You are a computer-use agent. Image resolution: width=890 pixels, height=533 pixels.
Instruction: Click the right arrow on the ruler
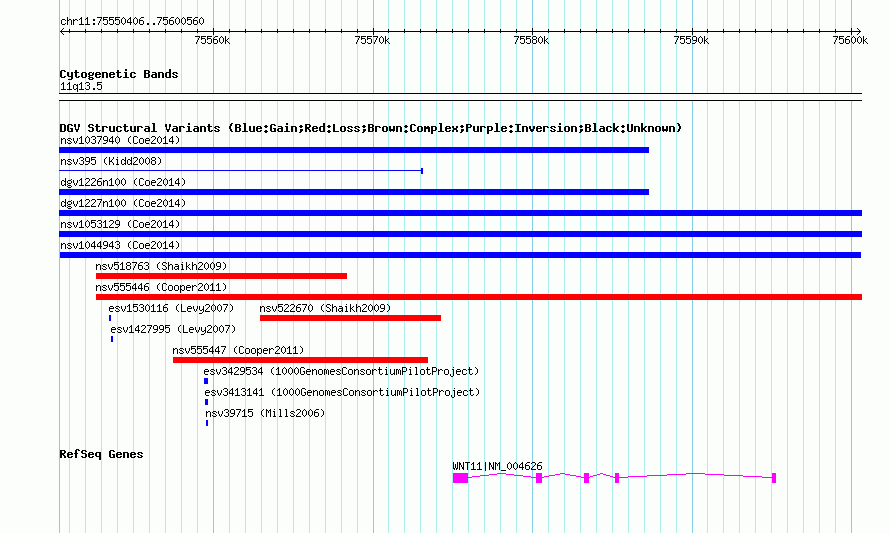click(x=858, y=32)
